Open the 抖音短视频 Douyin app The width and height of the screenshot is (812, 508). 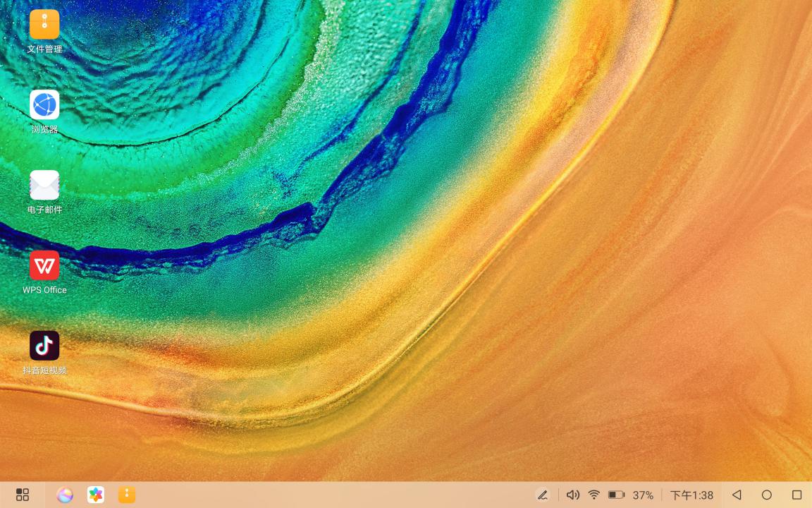pyautogui.click(x=44, y=345)
